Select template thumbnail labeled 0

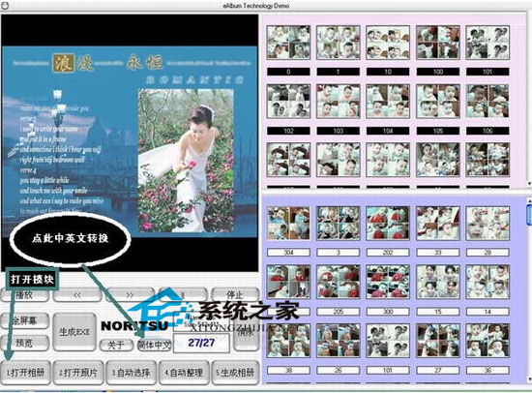288,43
